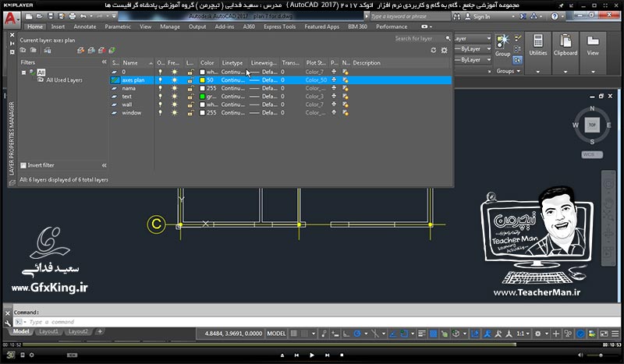
Task: Toggle the Freeze sun icon for layer text
Action: (x=174, y=97)
